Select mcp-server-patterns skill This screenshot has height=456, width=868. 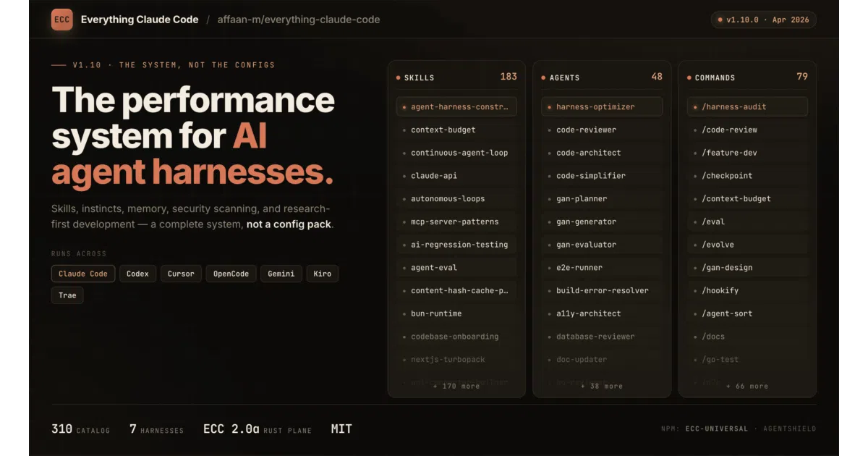(x=456, y=221)
